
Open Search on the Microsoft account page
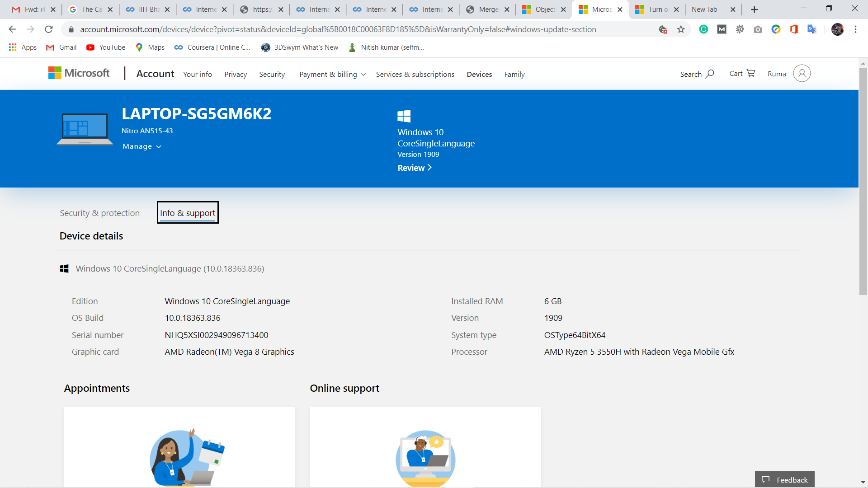pyautogui.click(x=697, y=74)
